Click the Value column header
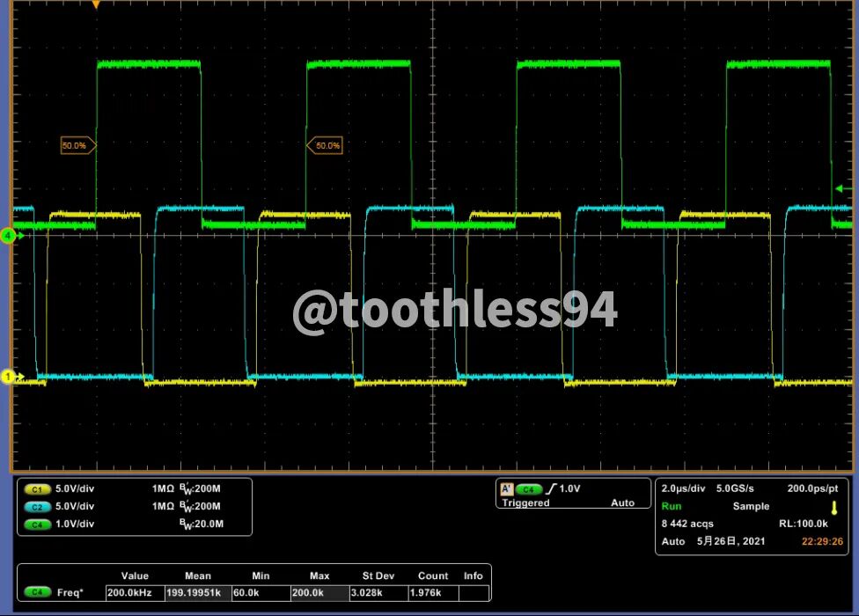This screenshot has width=859, height=616. pyautogui.click(x=135, y=576)
